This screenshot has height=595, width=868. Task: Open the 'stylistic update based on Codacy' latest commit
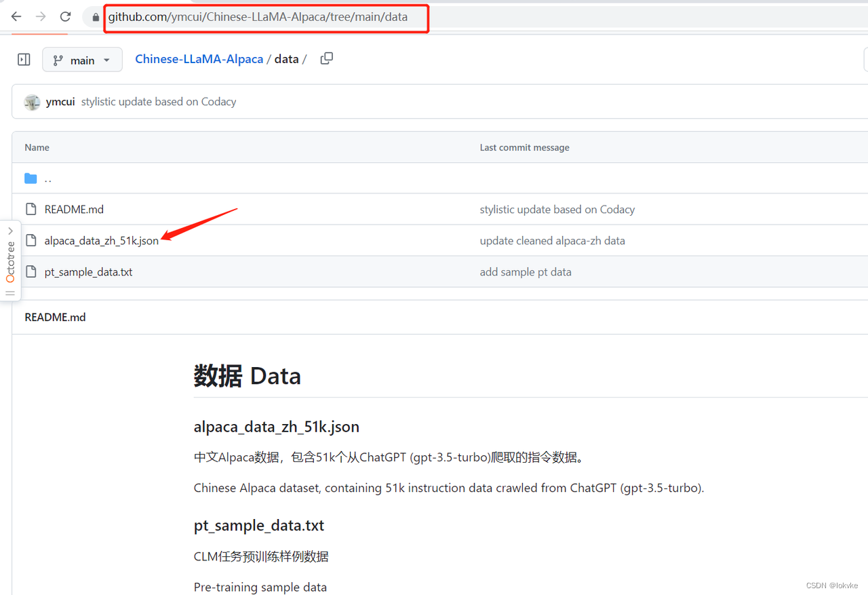coord(159,102)
